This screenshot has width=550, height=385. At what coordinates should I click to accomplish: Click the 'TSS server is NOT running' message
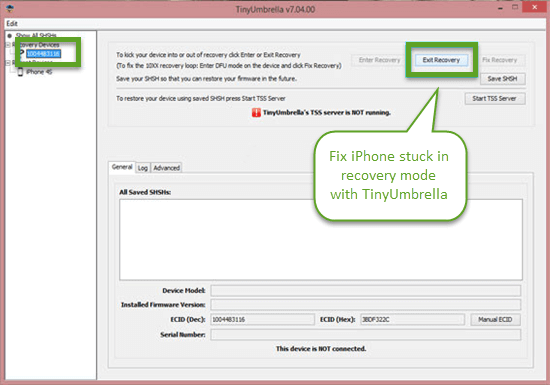[327, 113]
